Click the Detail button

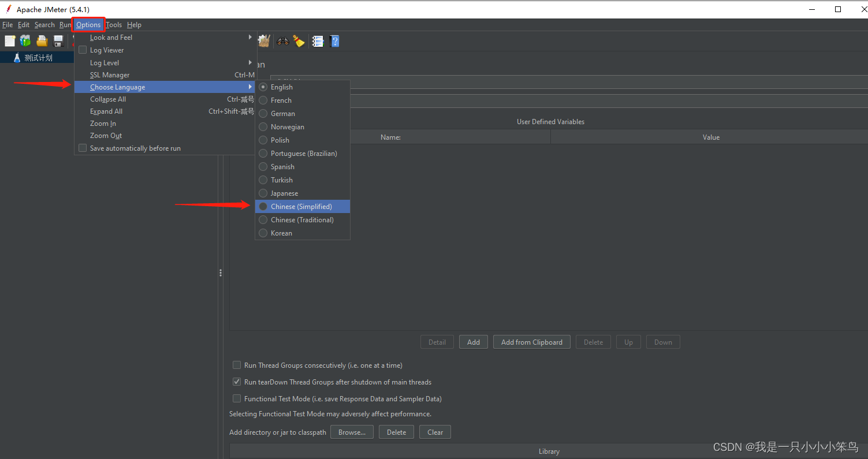point(437,342)
